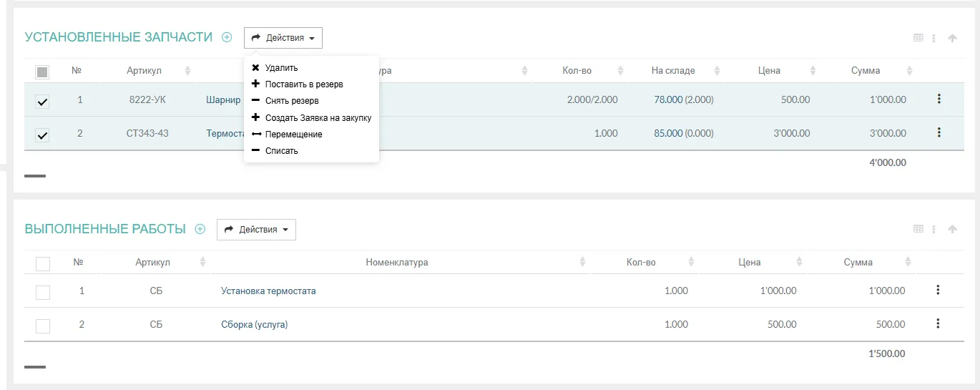Choose Удалить from the actions menu

(x=280, y=68)
